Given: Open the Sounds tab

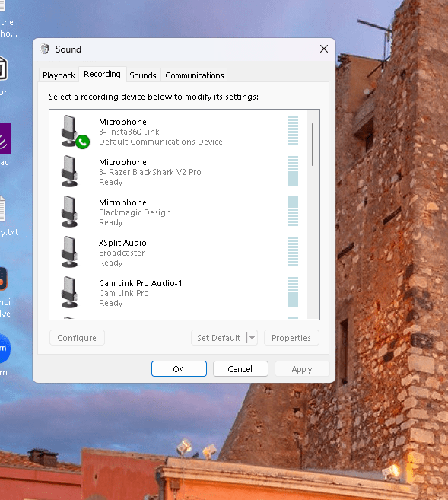Looking at the screenshot, I should coord(143,75).
